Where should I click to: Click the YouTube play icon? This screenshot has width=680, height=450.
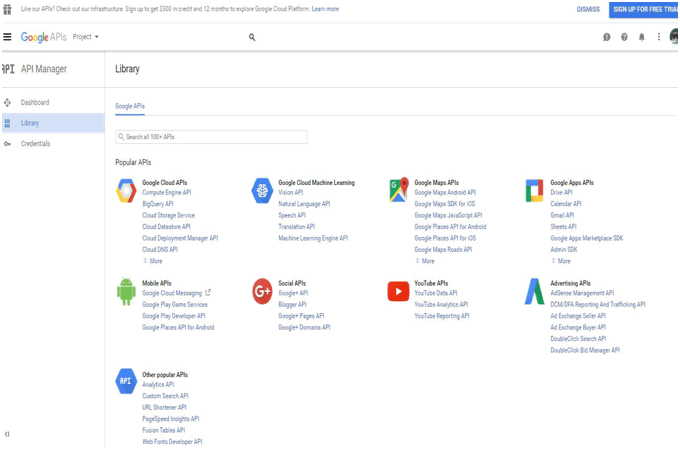tap(398, 291)
